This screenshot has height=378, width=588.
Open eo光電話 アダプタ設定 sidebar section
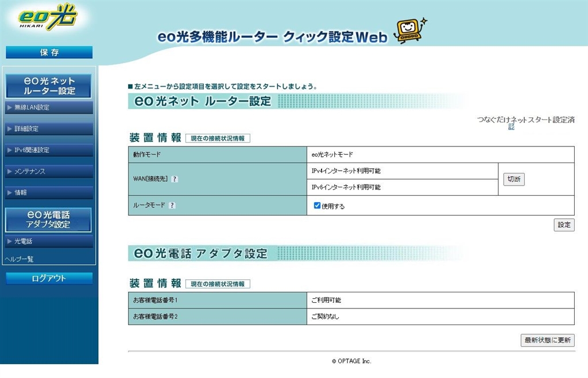coord(48,220)
